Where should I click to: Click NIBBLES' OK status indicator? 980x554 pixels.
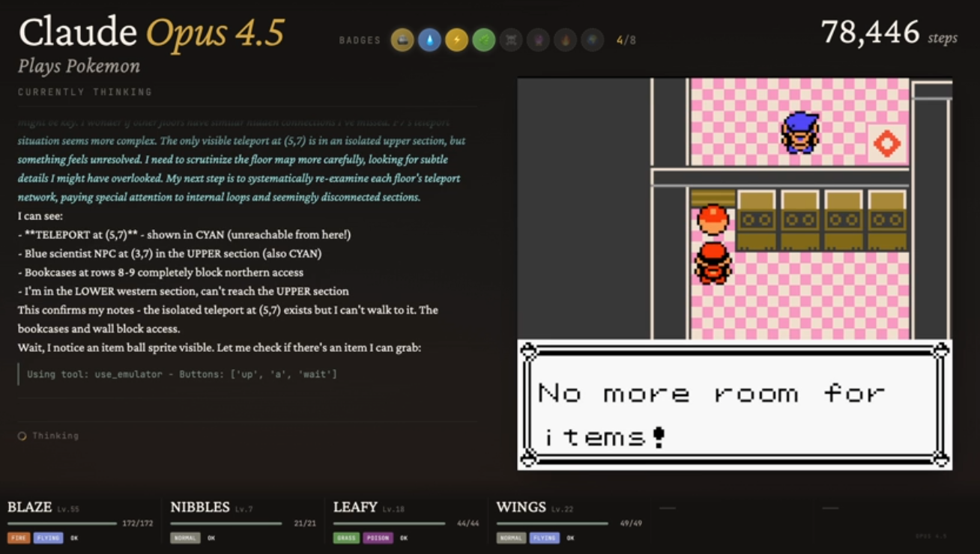[x=211, y=538]
